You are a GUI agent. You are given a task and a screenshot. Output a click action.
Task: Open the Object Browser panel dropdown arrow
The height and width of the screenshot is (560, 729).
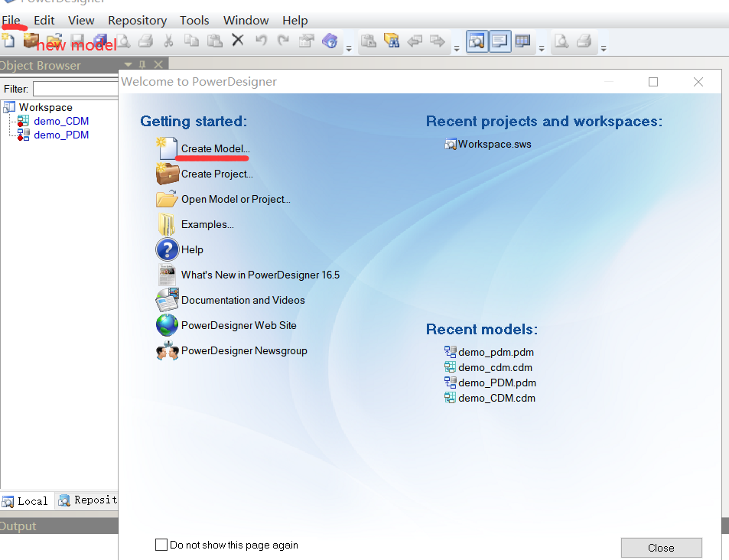[x=129, y=65]
